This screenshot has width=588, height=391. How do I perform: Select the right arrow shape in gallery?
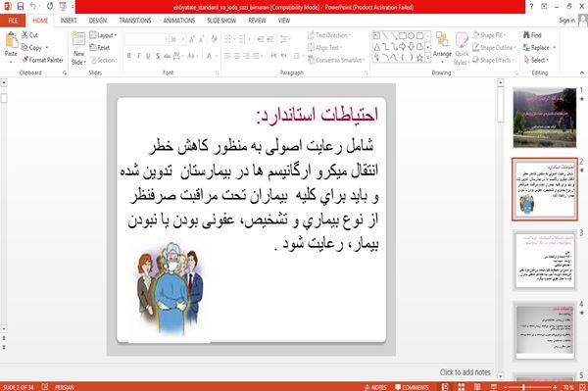pos(403,47)
